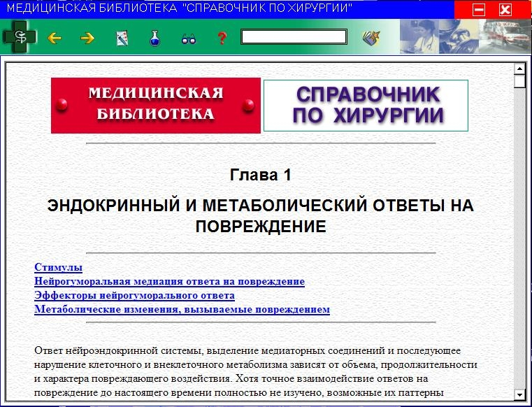Open the notepad contents icon

(x=122, y=38)
